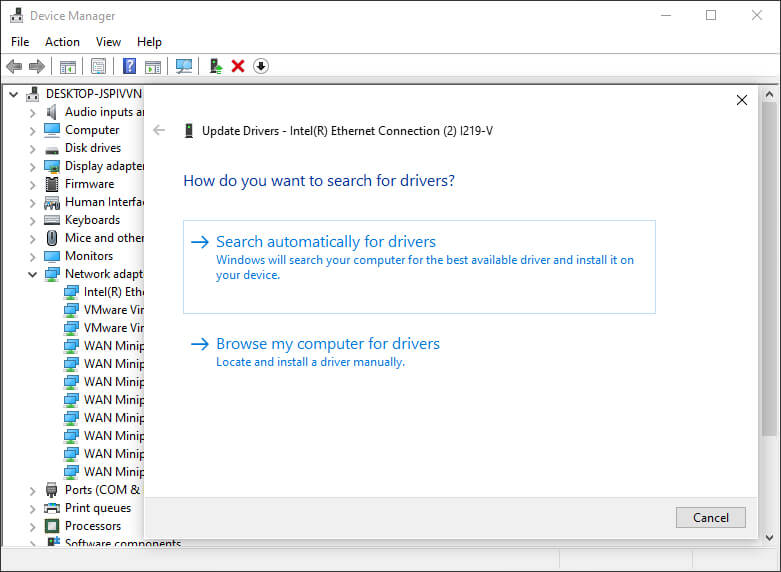Screen dimensions: 781x572
Task: Click the vertical scrollbar up arrow
Action: click(x=769, y=94)
